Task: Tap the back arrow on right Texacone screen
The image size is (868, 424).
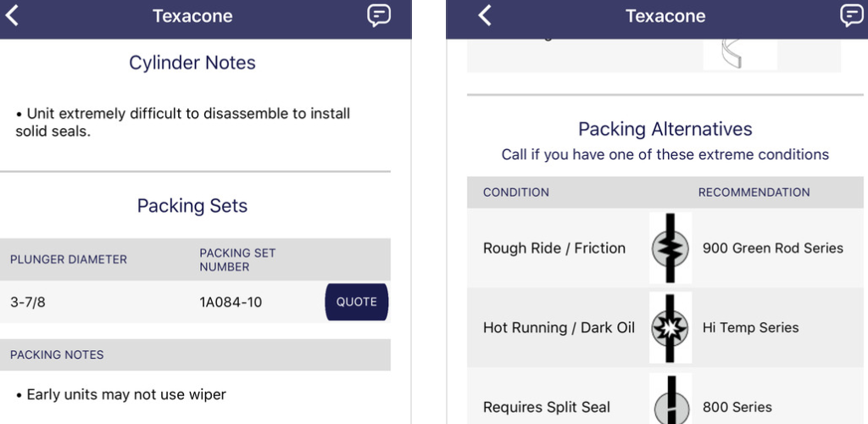Action: pyautogui.click(x=485, y=15)
